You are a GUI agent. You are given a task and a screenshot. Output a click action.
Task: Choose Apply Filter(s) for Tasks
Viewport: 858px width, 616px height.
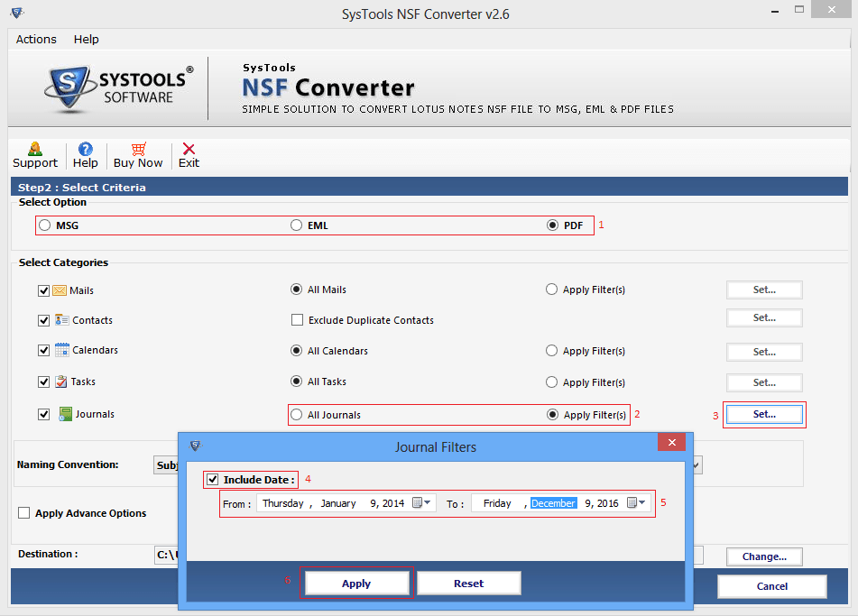(551, 382)
